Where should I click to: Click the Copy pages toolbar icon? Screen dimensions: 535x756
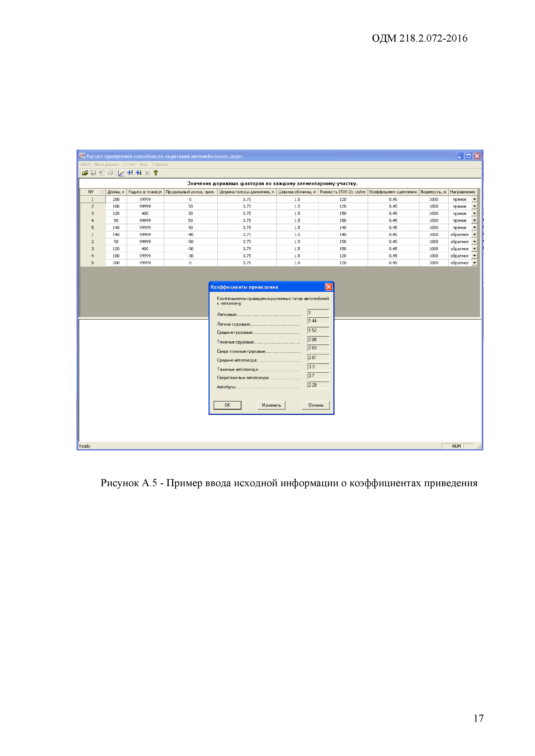pyautogui.click(x=102, y=173)
